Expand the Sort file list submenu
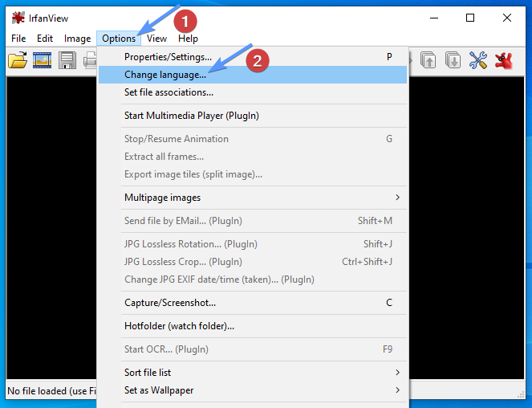Screen dimensions: 532x408 coord(253,373)
